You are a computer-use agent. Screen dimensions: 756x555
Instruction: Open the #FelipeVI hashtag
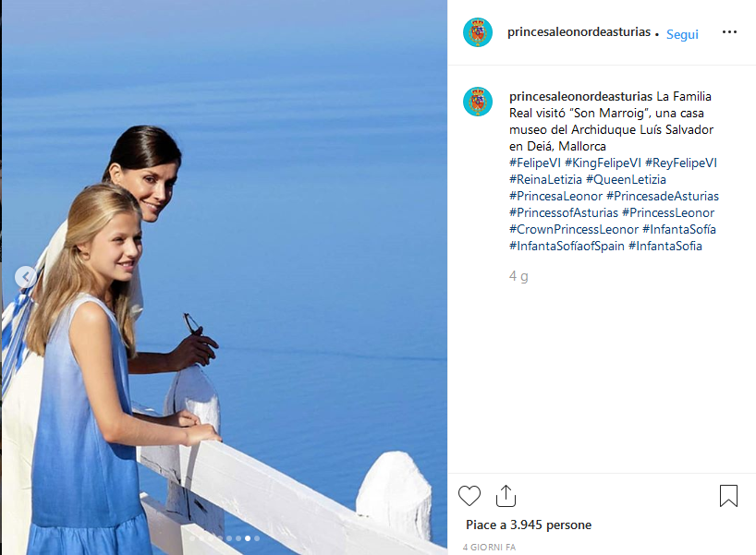point(535,163)
